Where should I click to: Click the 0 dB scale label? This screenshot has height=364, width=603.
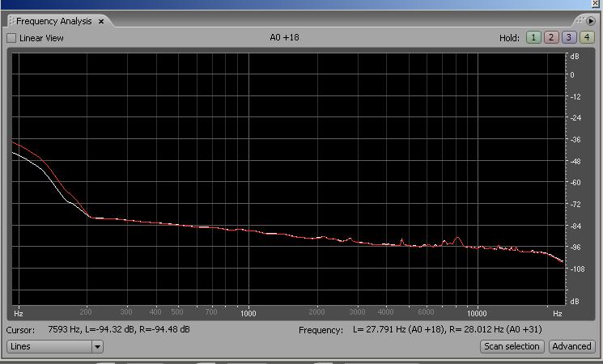tap(572, 75)
